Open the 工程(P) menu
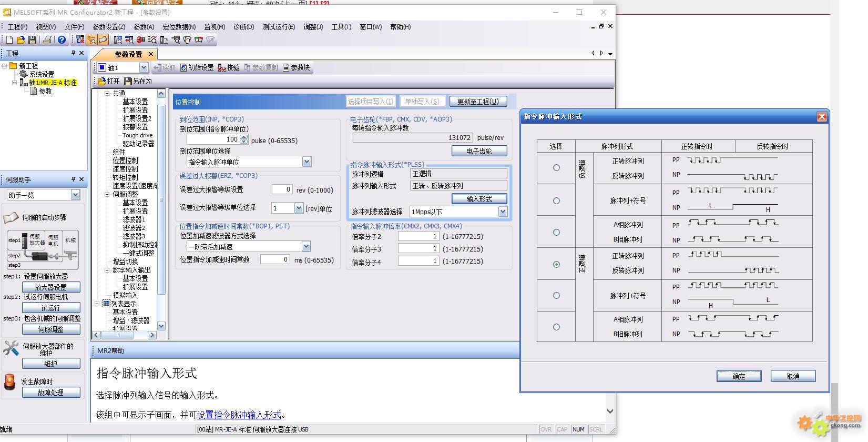The width and height of the screenshot is (868, 442). [18, 27]
